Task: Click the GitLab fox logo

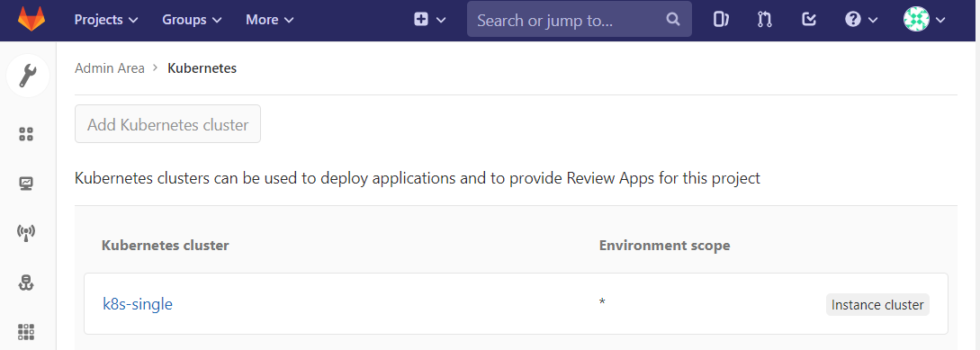Action: tap(31, 20)
